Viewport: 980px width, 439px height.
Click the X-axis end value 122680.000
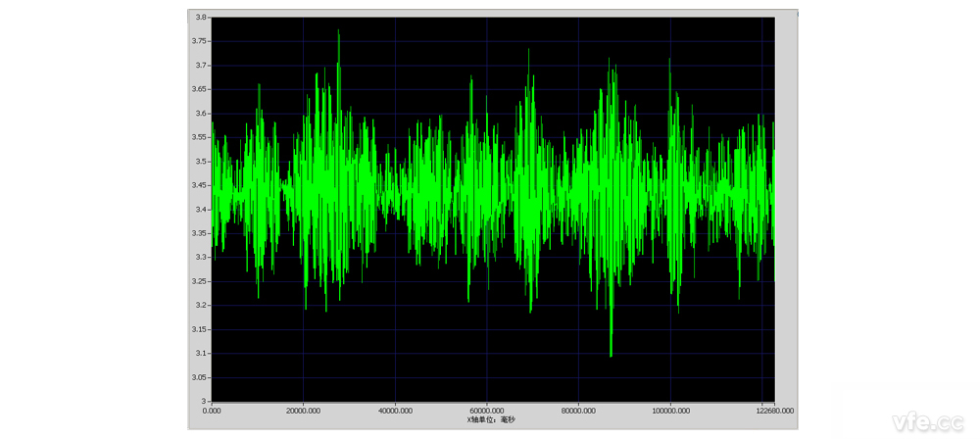tap(773, 410)
